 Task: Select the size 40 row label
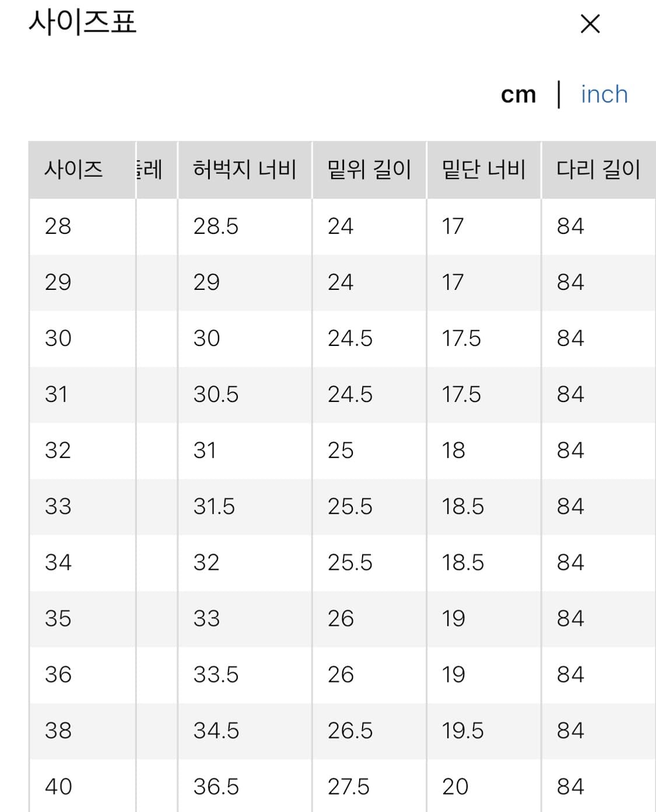click(58, 786)
